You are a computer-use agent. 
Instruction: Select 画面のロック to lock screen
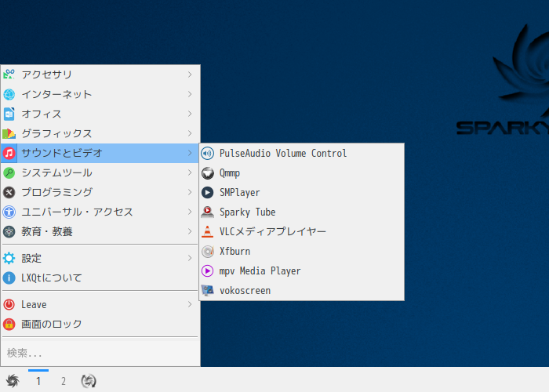pos(100,324)
